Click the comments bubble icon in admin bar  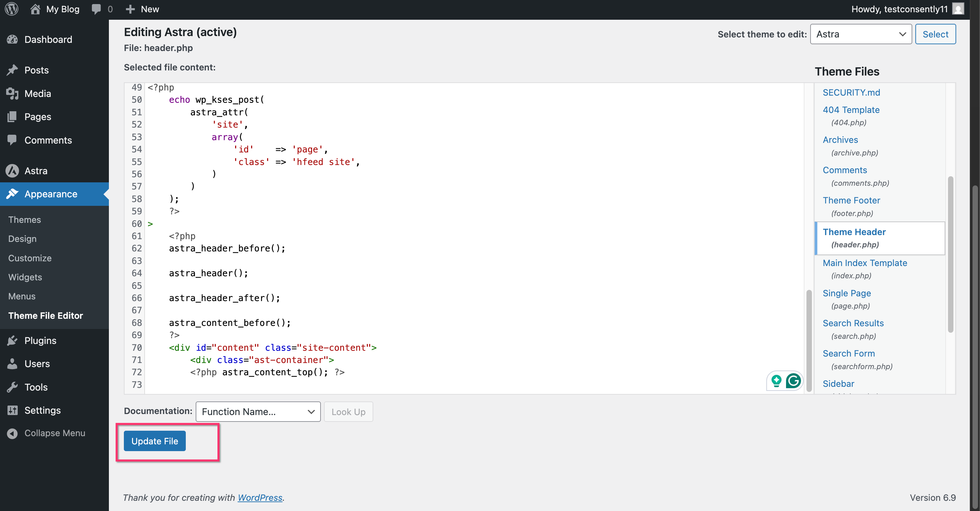(96, 9)
